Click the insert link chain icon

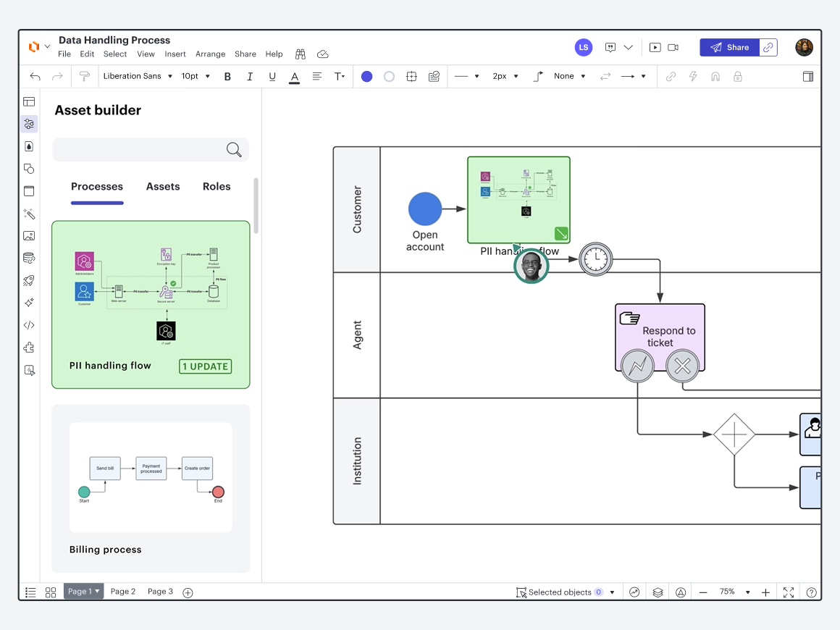[x=671, y=77]
